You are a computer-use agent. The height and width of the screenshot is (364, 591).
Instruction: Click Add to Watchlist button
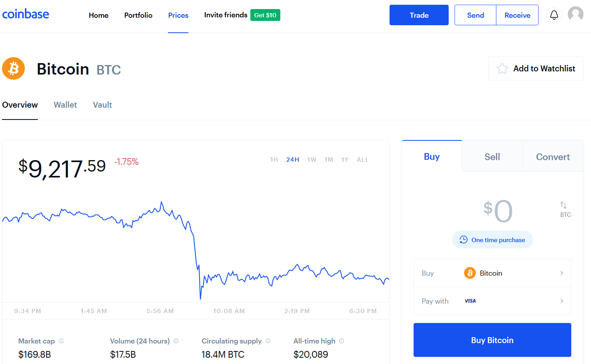pos(536,69)
